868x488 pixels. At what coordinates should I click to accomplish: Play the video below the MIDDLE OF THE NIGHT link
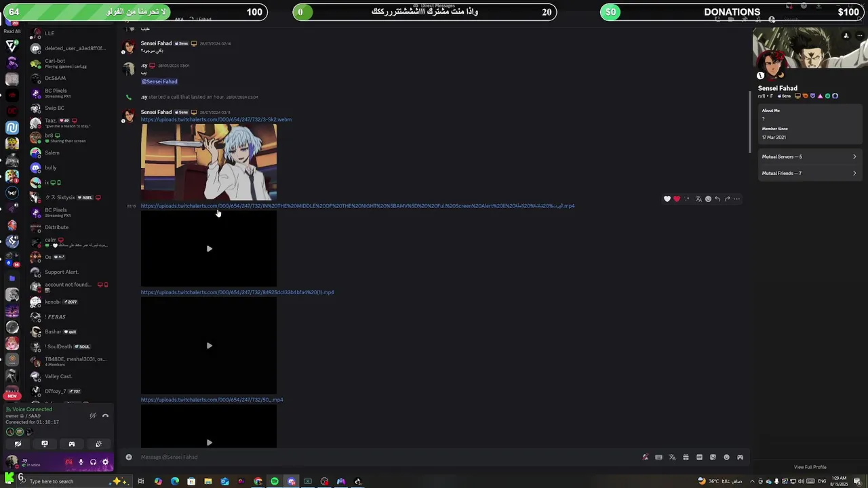(x=209, y=249)
